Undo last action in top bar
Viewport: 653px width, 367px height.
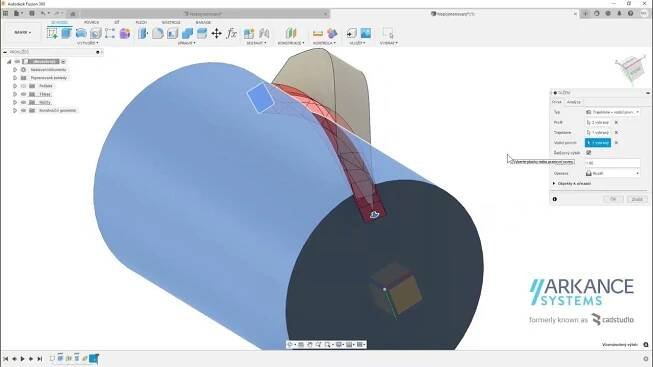(x=43, y=13)
